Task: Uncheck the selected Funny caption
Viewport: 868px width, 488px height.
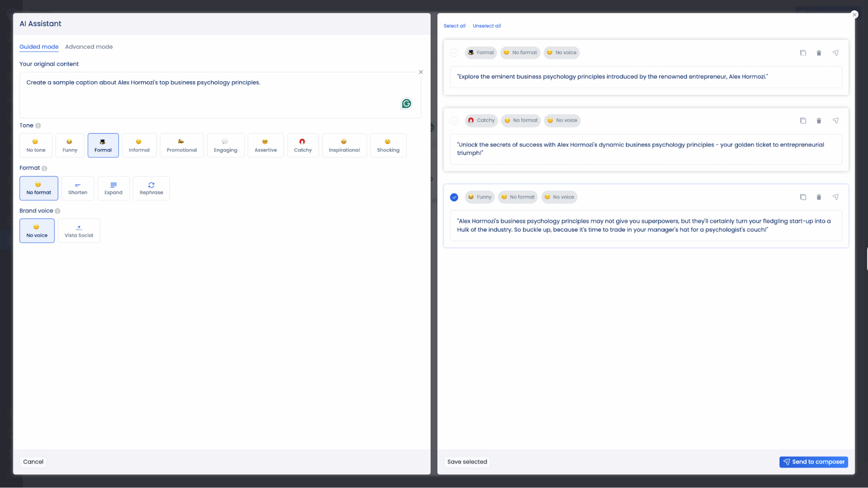Action: click(x=454, y=197)
